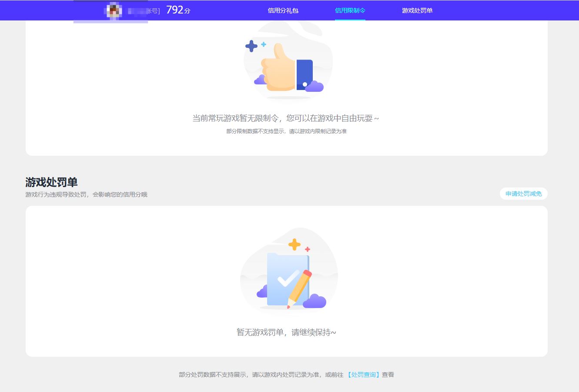This screenshot has height=392, width=579.
Task: Click the 部分限制数据不支持显示 note
Action: click(286, 131)
